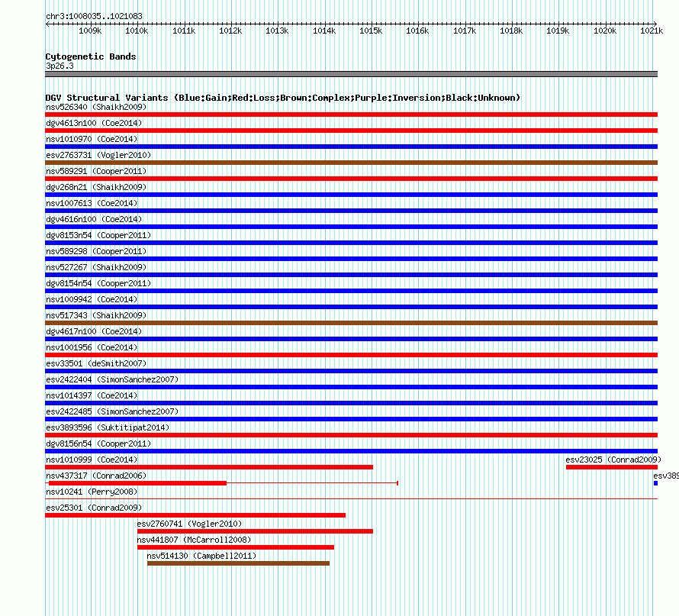Click dgv268n21 (Shaikh2009) variant label
Screen dimensions: 679x616
click(96, 187)
